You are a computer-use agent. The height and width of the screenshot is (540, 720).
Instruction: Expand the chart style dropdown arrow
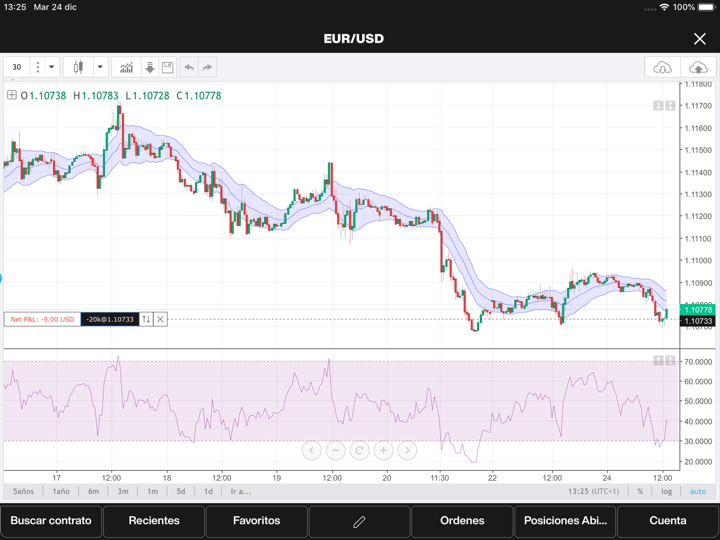(x=100, y=67)
